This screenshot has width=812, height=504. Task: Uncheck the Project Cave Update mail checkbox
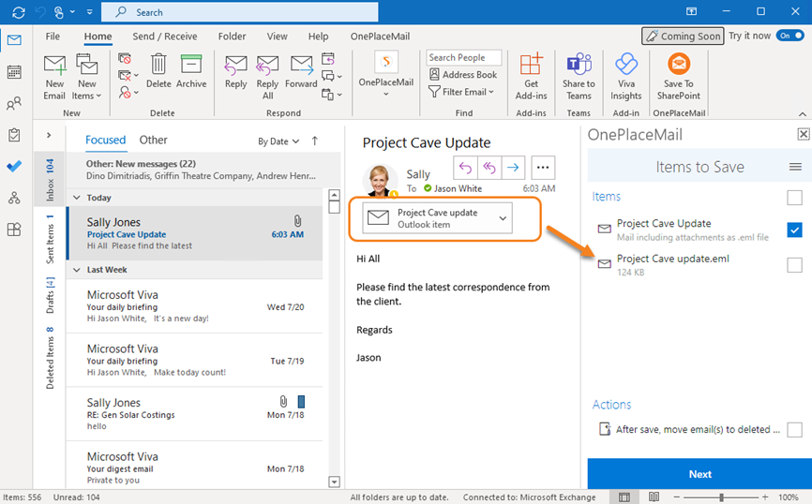[x=794, y=230]
